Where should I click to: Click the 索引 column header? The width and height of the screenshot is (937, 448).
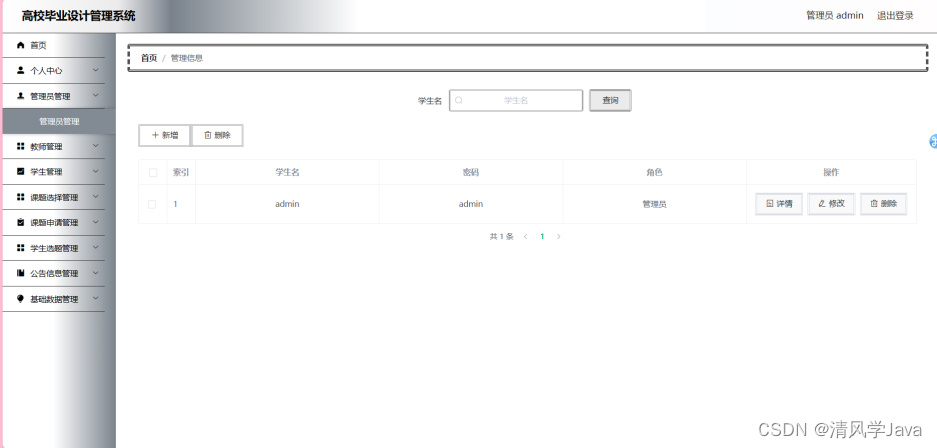tap(181, 172)
